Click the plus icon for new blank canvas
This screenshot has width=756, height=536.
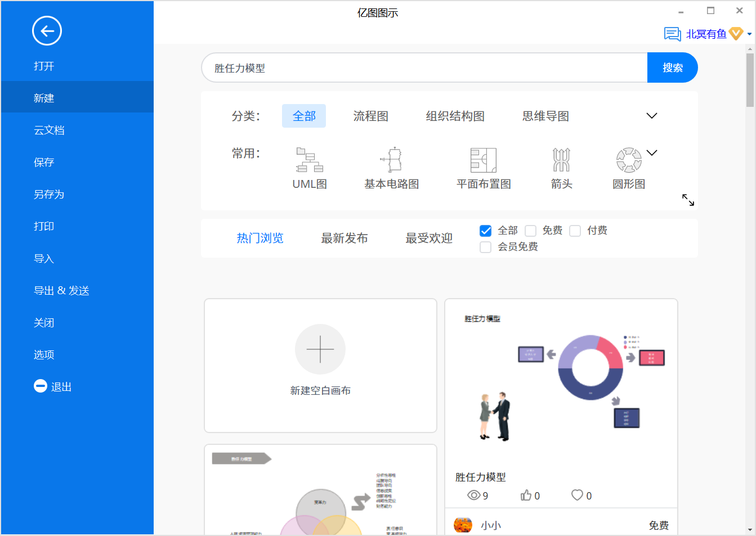[x=320, y=349]
